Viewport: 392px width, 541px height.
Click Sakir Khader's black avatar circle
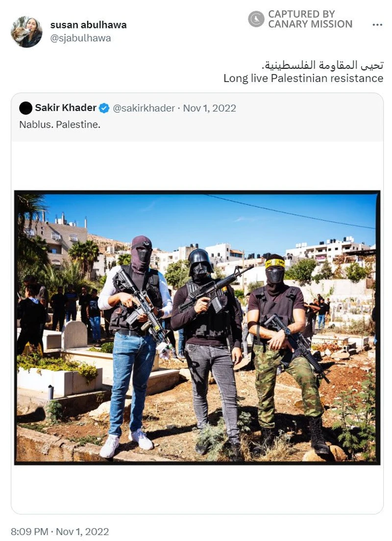pyautogui.click(x=25, y=108)
